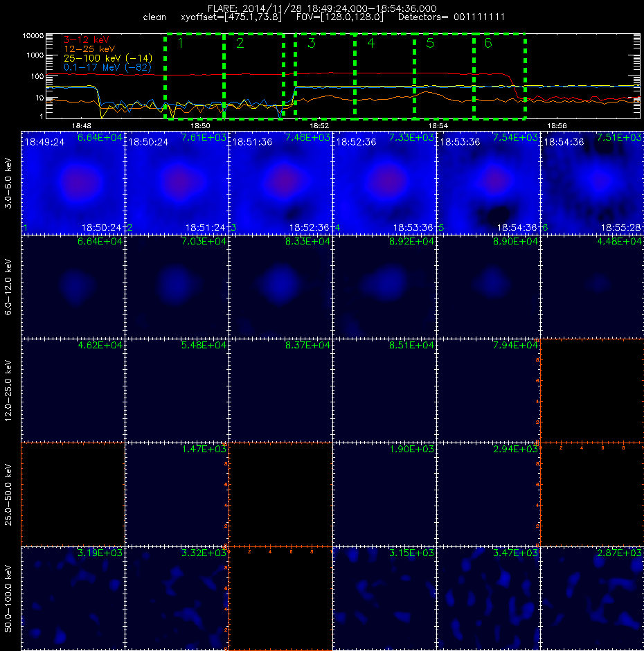Image resolution: width=644 pixels, height=651 pixels.
Task: Click the 8.37E+04 peak value
Action: [307, 345]
